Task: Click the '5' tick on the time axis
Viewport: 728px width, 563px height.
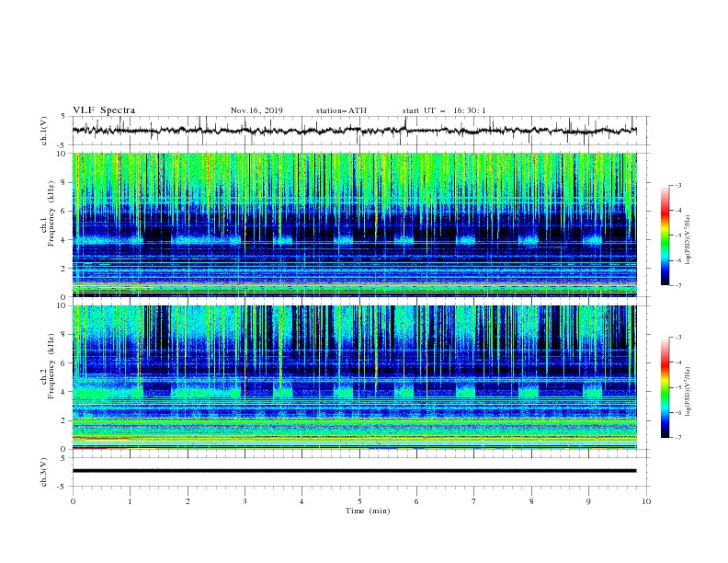Action: [359, 501]
